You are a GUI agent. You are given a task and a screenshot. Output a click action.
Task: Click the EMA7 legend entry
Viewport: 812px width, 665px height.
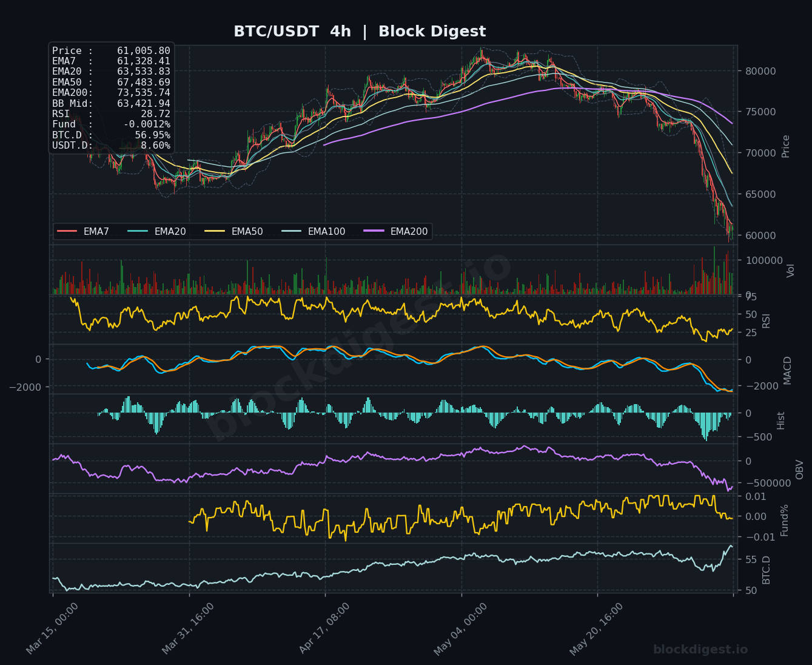(84, 231)
